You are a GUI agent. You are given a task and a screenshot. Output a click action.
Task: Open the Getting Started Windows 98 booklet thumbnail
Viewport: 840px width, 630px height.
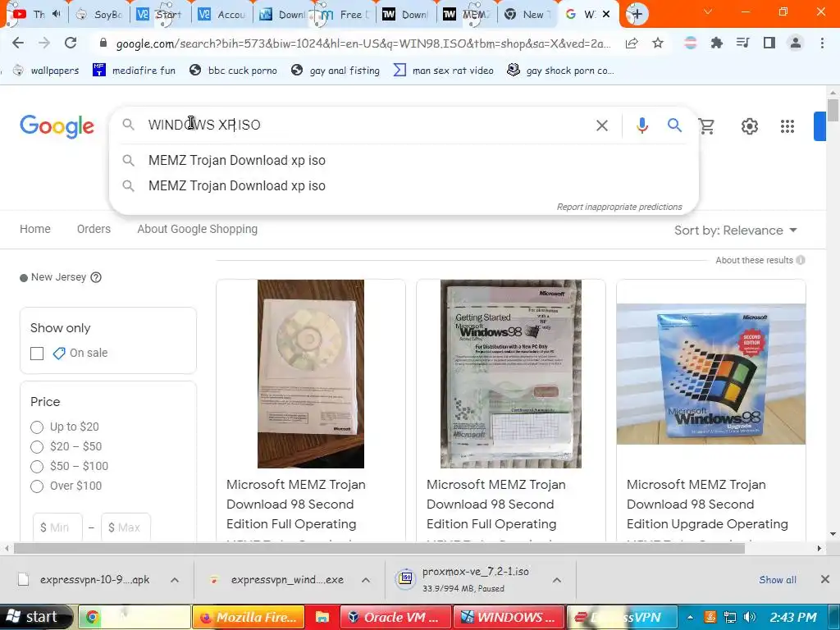(510, 374)
